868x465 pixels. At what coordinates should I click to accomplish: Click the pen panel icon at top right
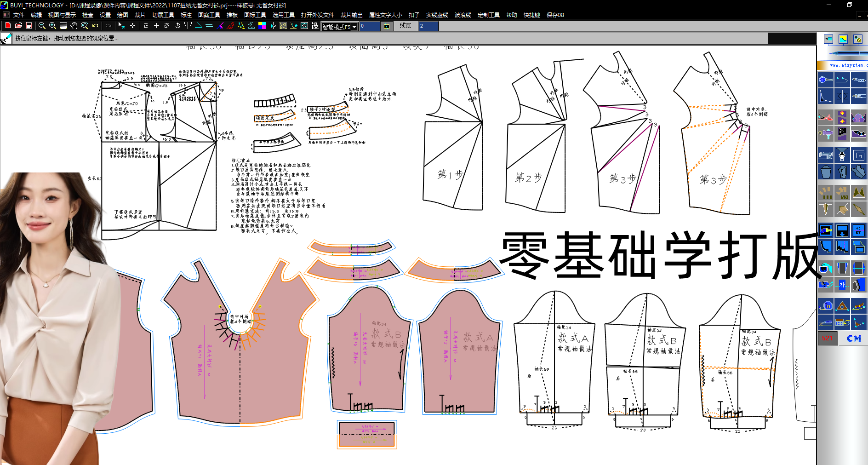click(x=828, y=40)
